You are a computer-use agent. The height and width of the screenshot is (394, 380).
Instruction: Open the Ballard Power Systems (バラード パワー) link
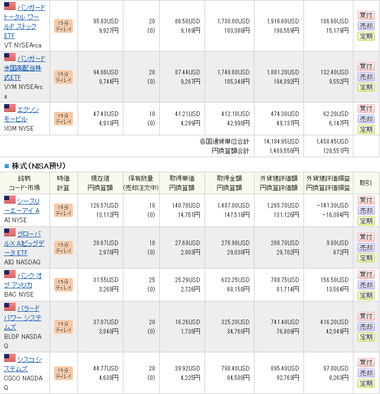point(22,317)
